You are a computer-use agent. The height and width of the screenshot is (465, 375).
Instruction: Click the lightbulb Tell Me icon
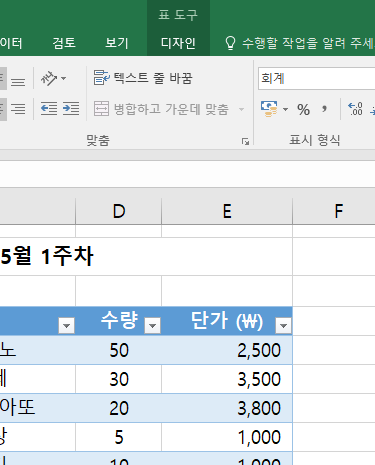(230, 43)
